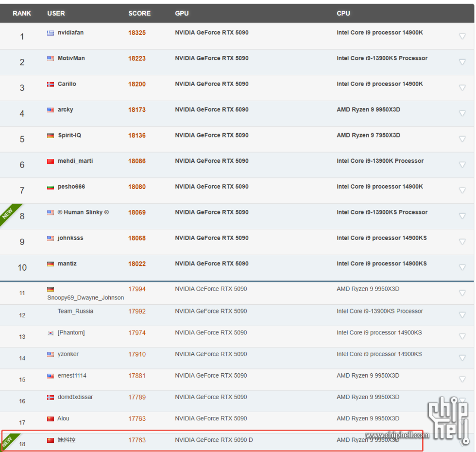Click the US flag next to MotivMan
This screenshot has width=476, height=452.
(51, 59)
